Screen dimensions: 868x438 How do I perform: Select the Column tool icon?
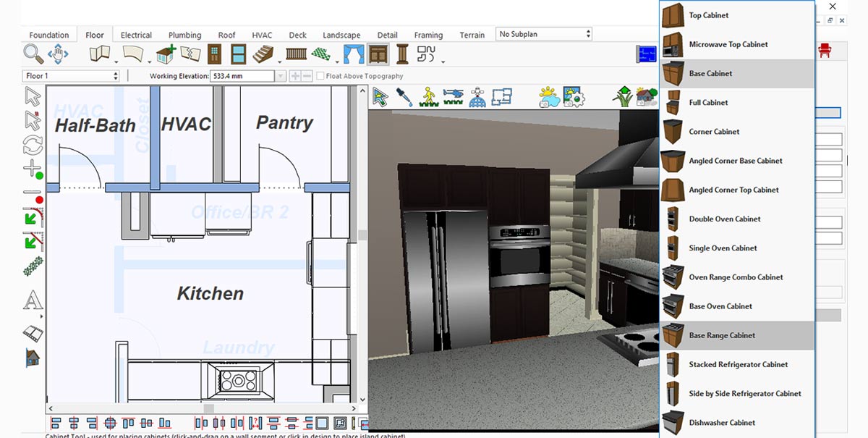(402, 54)
